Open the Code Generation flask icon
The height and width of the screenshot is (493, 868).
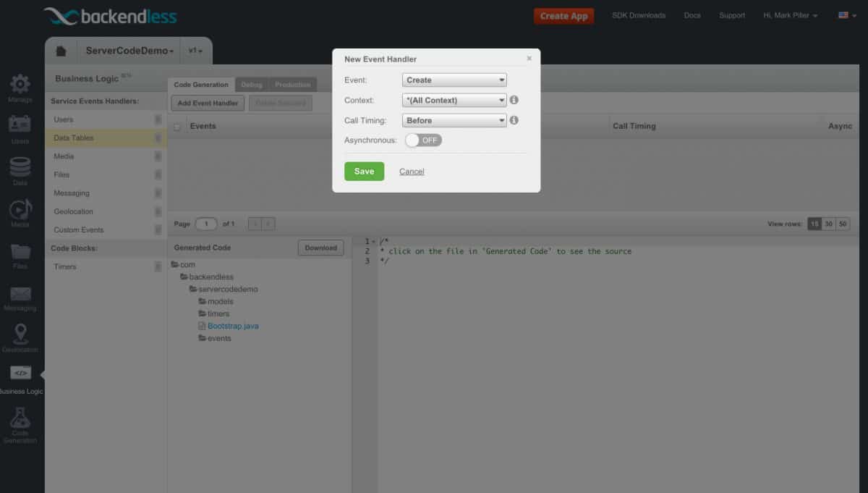click(20, 418)
